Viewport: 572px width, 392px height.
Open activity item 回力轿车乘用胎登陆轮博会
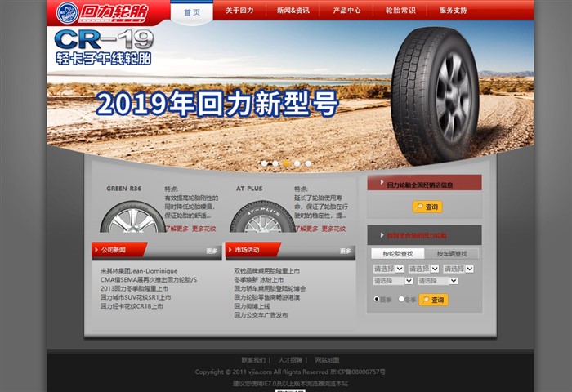pyautogui.click(x=270, y=288)
